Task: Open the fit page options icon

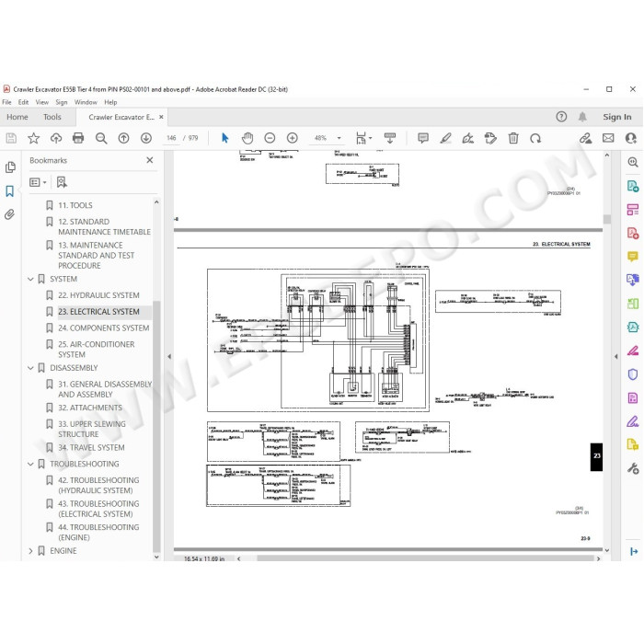Action: click(363, 138)
